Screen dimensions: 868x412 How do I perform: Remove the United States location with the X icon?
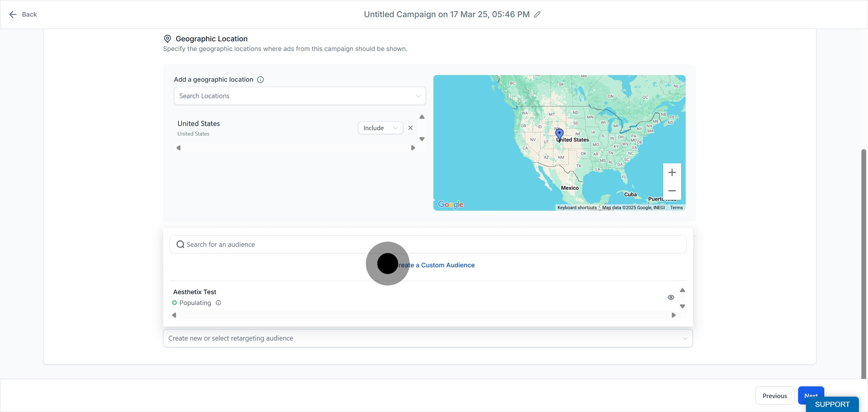tap(410, 128)
